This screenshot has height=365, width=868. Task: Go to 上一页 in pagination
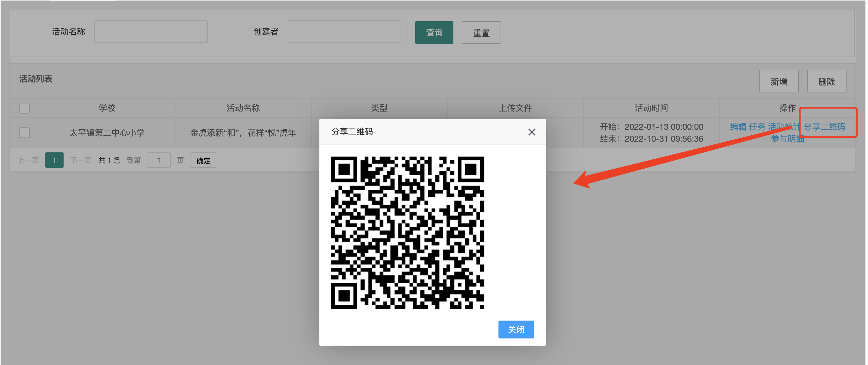(28, 160)
